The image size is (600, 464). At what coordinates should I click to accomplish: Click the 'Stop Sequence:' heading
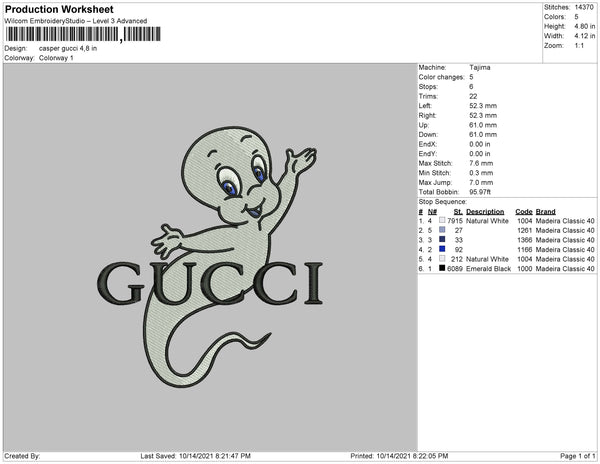click(442, 202)
